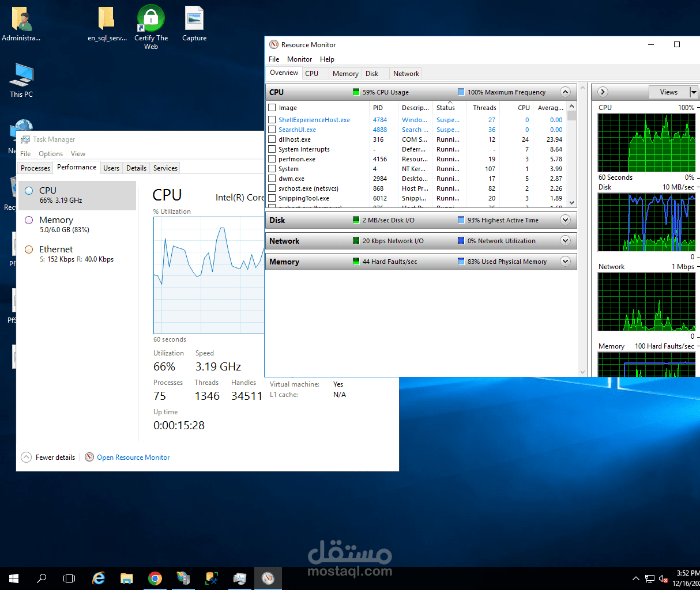Launch Google Chrome from taskbar

coord(155,578)
